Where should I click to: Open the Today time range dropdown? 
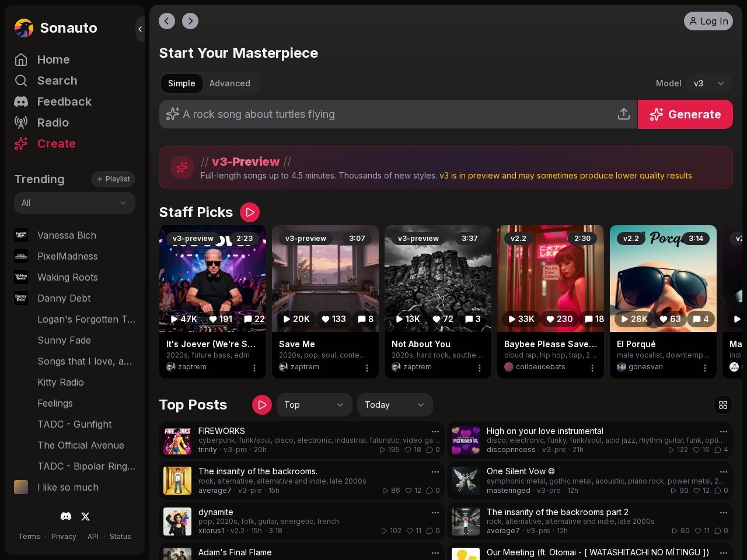tap(395, 405)
